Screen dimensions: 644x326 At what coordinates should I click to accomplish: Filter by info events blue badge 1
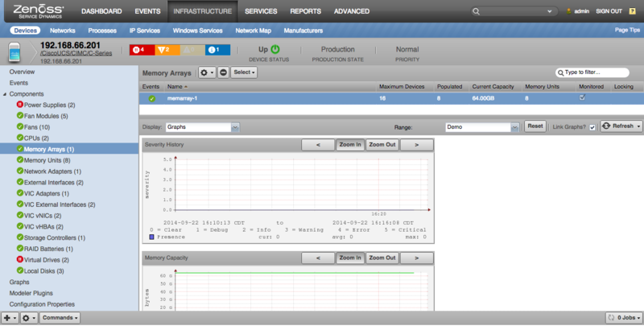[x=217, y=50]
